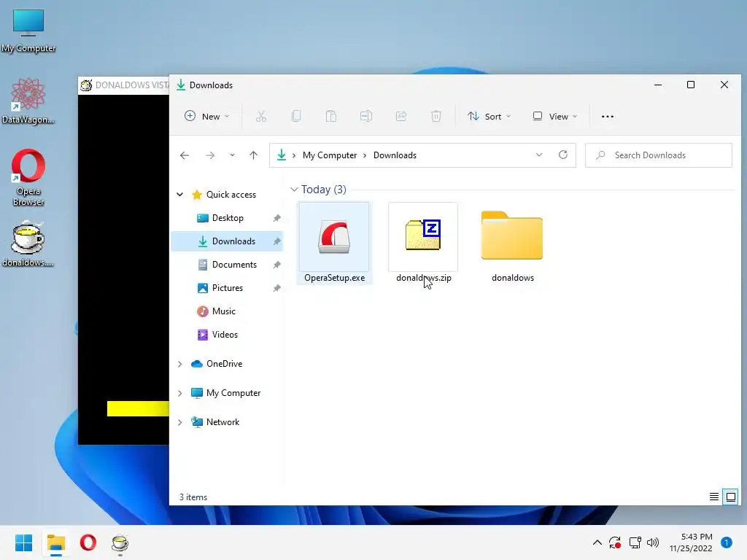
Task: Unpin Documents using its pin icon
Action: coord(276,265)
